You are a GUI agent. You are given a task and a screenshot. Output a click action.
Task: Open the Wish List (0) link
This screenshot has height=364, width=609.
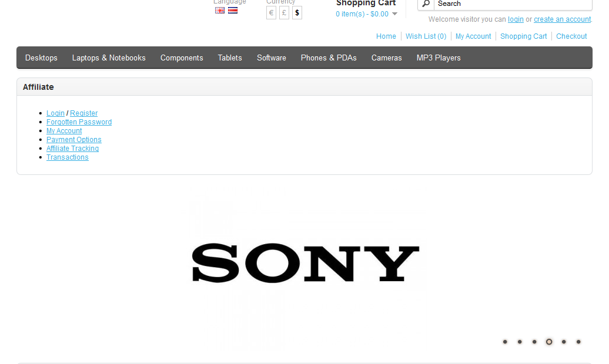click(x=426, y=36)
